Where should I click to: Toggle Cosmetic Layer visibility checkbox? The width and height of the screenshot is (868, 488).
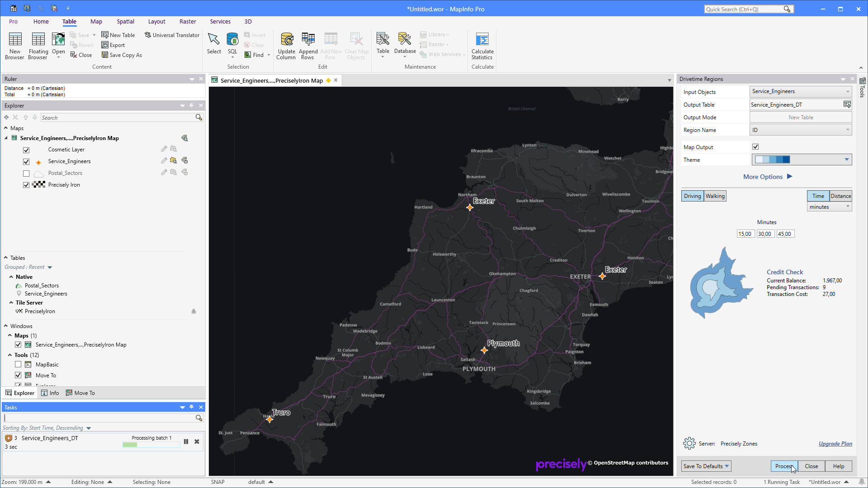tap(26, 150)
